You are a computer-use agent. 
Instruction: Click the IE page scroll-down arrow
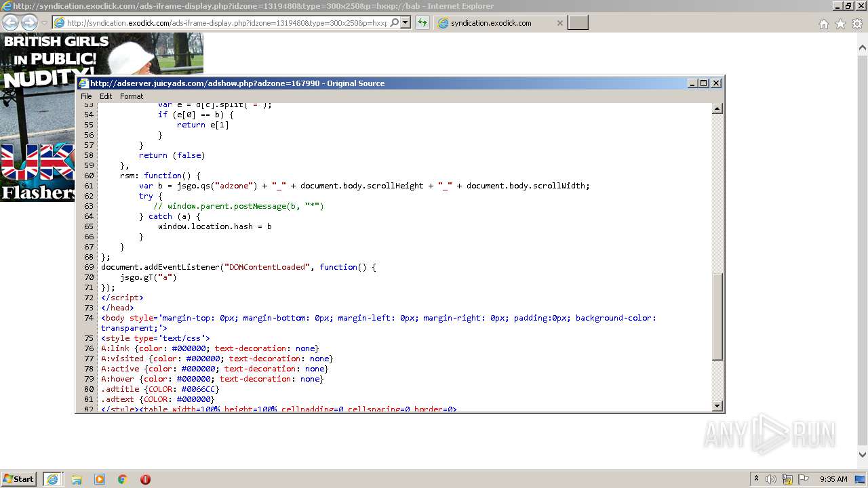click(x=862, y=455)
